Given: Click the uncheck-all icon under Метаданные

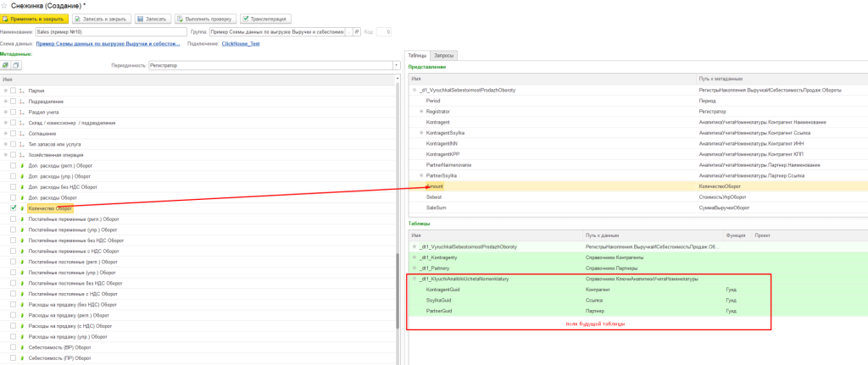Looking at the screenshot, I should click(x=15, y=64).
